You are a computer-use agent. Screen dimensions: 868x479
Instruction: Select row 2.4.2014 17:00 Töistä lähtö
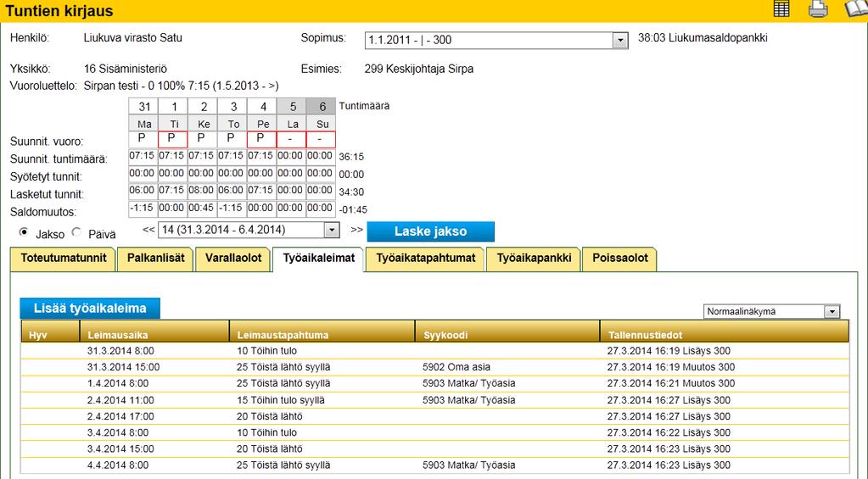(434, 416)
